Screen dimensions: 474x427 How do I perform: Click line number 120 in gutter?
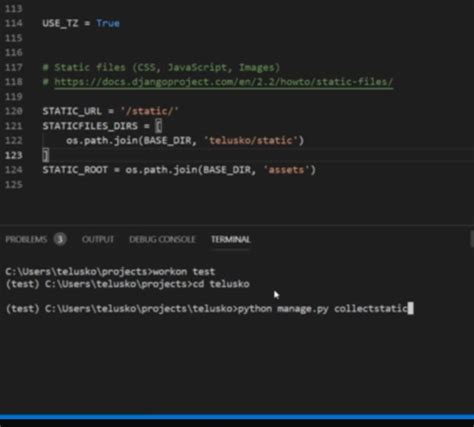point(13,111)
